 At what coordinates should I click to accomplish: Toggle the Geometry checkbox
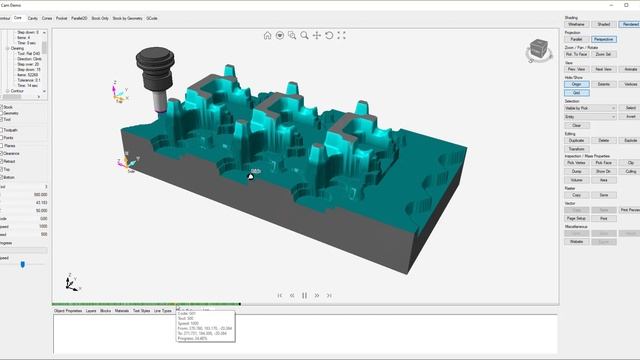[1, 113]
